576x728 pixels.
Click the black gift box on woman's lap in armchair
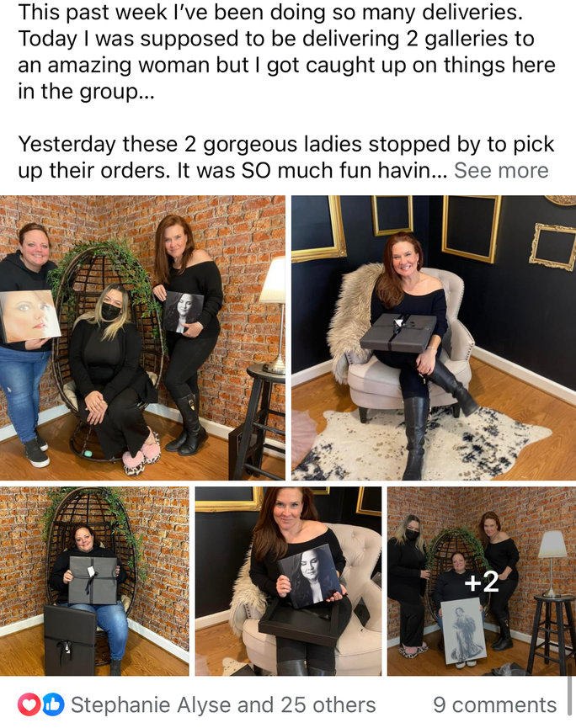click(398, 332)
